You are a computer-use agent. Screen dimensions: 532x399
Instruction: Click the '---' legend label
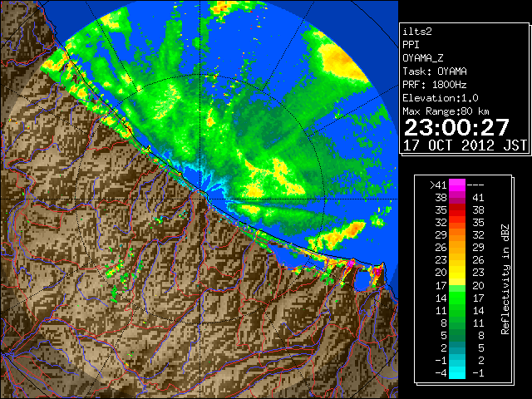tap(475, 185)
